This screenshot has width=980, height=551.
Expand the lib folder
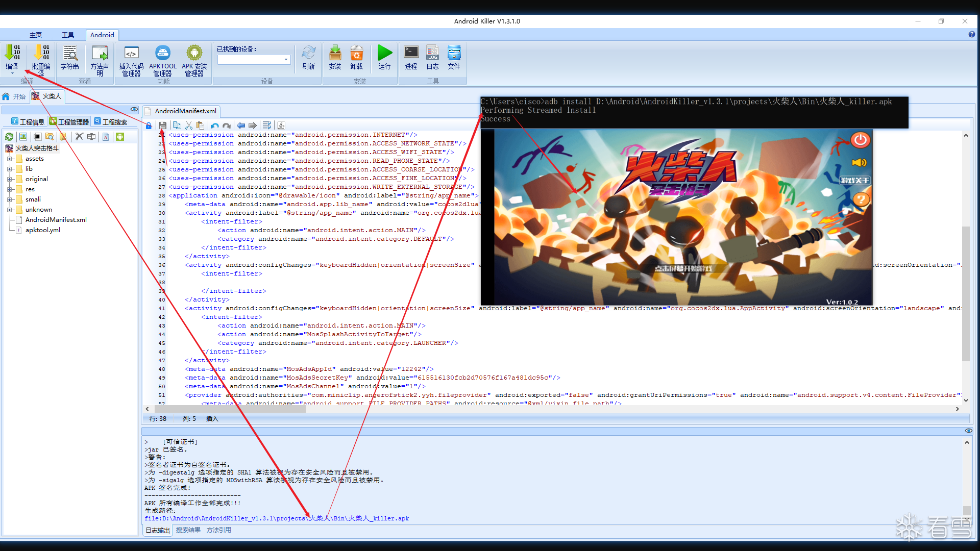click(10, 169)
